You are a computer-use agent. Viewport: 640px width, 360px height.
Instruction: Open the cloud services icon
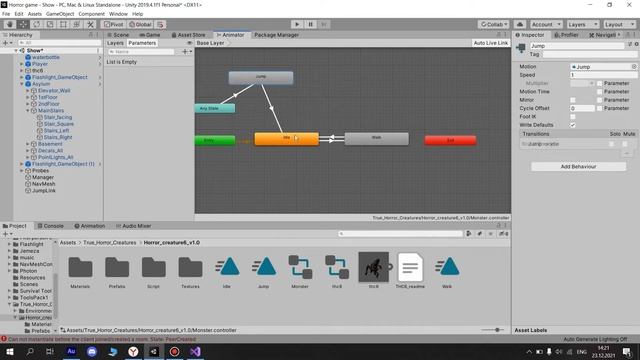click(x=520, y=24)
